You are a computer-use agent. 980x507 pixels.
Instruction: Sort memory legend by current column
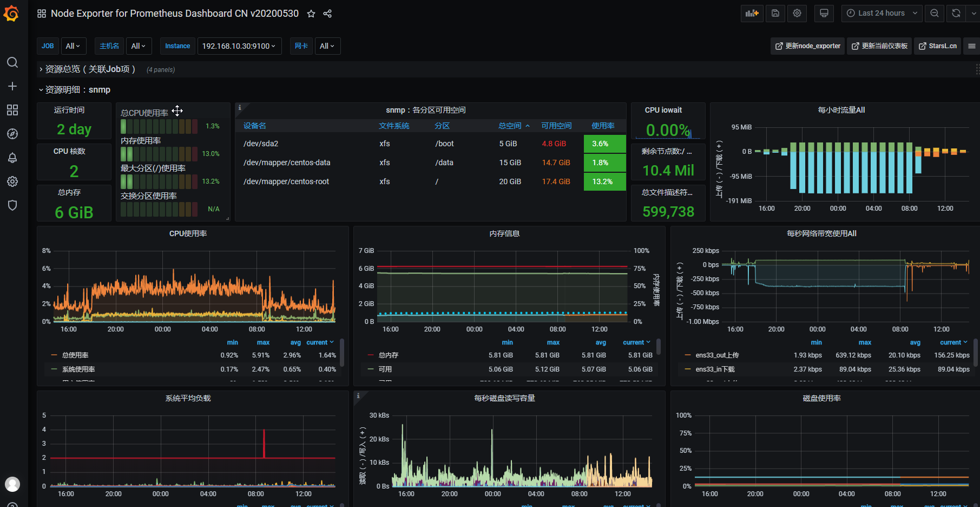(x=636, y=342)
